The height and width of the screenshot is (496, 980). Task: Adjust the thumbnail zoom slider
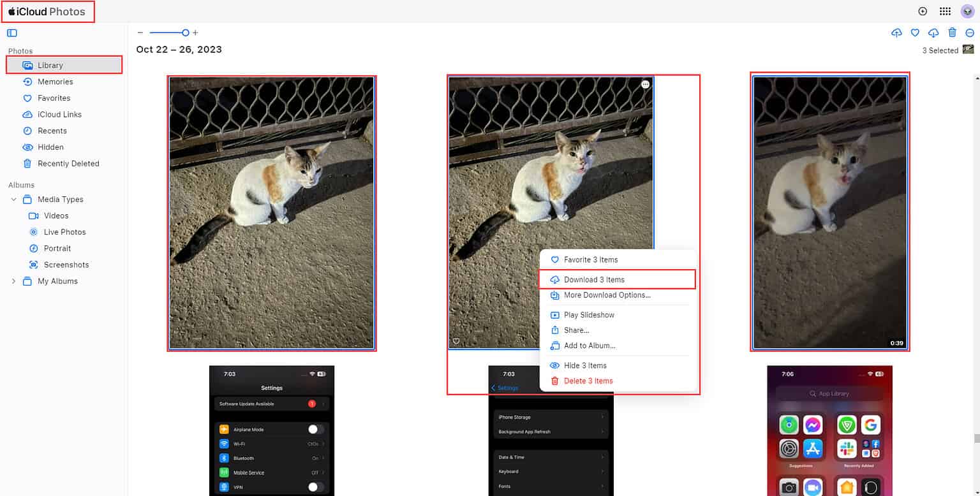tap(187, 32)
